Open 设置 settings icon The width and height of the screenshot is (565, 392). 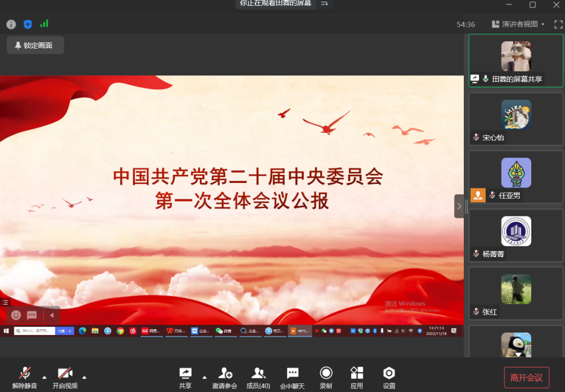[389, 378]
